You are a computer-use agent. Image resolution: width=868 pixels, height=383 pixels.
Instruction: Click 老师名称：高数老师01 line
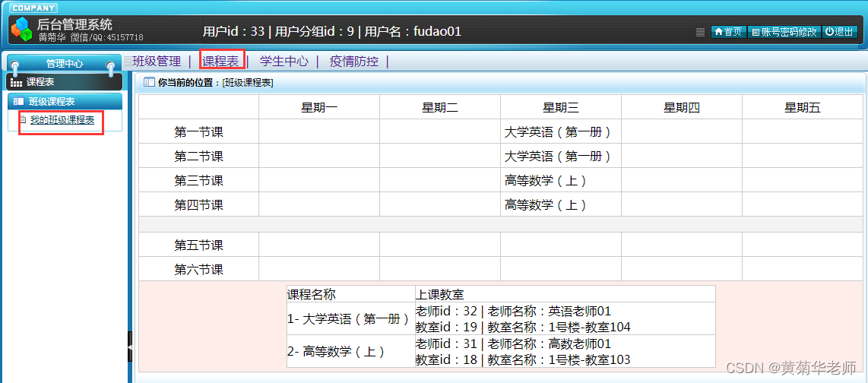(x=550, y=343)
